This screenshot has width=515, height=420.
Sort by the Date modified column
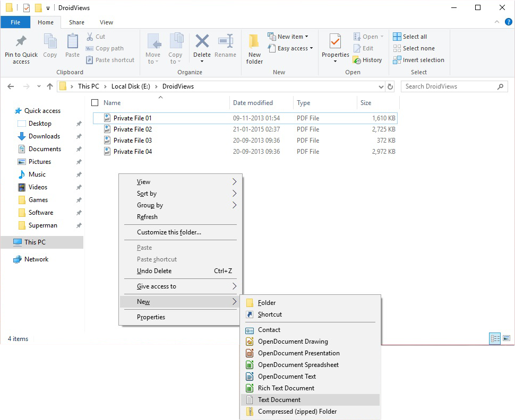(x=253, y=103)
